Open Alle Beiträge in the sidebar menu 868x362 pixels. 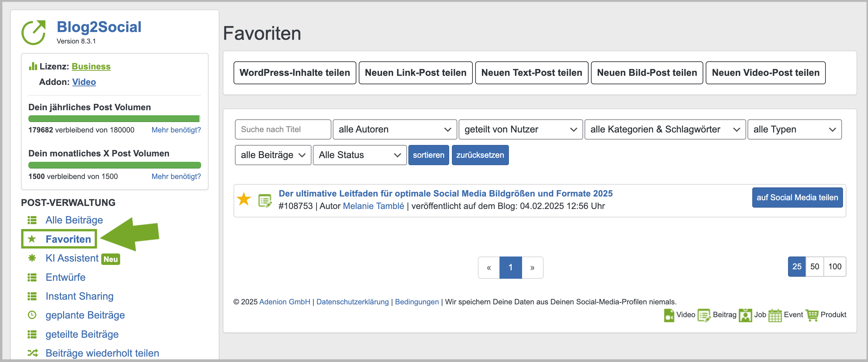pyautogui.click(x=74, y=220)
